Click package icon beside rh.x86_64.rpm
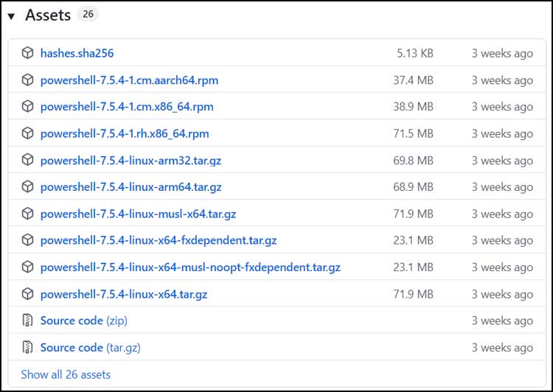Image resolution: width=553 pixels, height=392 pixels. [27, 133]
